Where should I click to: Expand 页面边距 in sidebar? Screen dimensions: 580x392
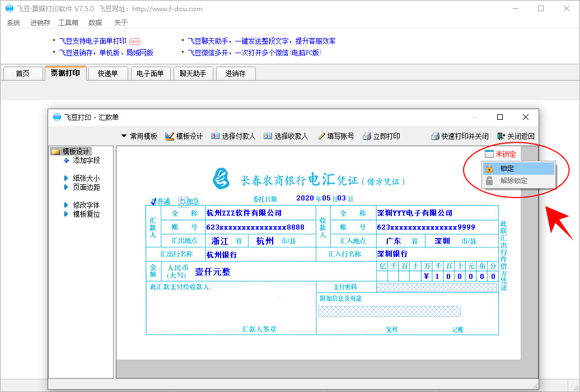coord(82,187)
